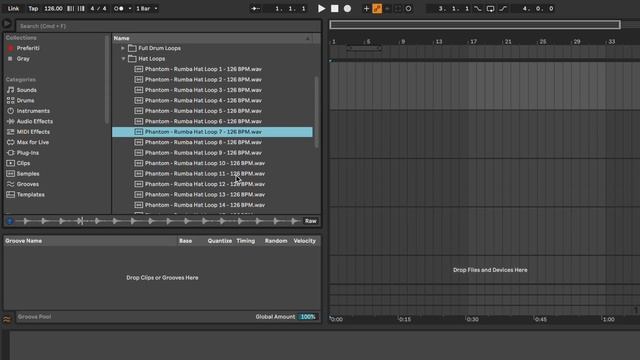
Task: Open the 1 Bar quantization dropdown
Action: tap(147, 9)
